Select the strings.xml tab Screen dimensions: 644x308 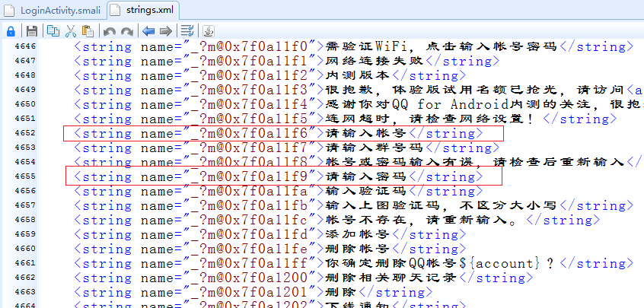[143, 10]
